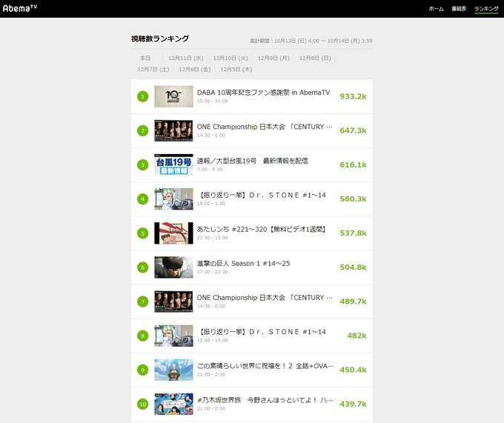Open Dr. STONE title airing 19:00 - 1:00

click(x=263, y=196)
